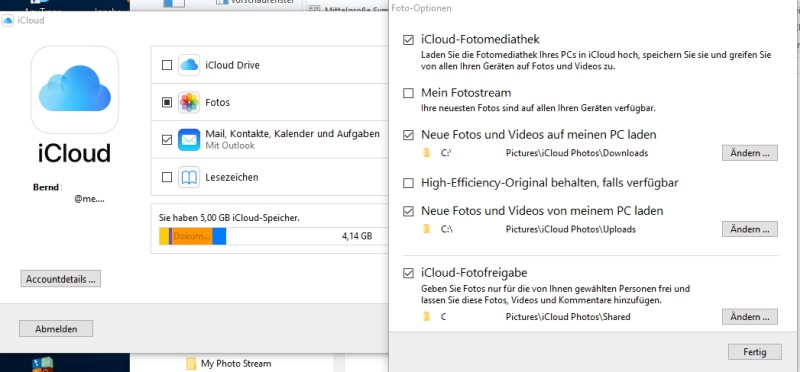Uncheck the iCloud-Fotofreigabe checkbox
Image resolution: width=800 pixels, height=372 pixels.
pos(408,273)
